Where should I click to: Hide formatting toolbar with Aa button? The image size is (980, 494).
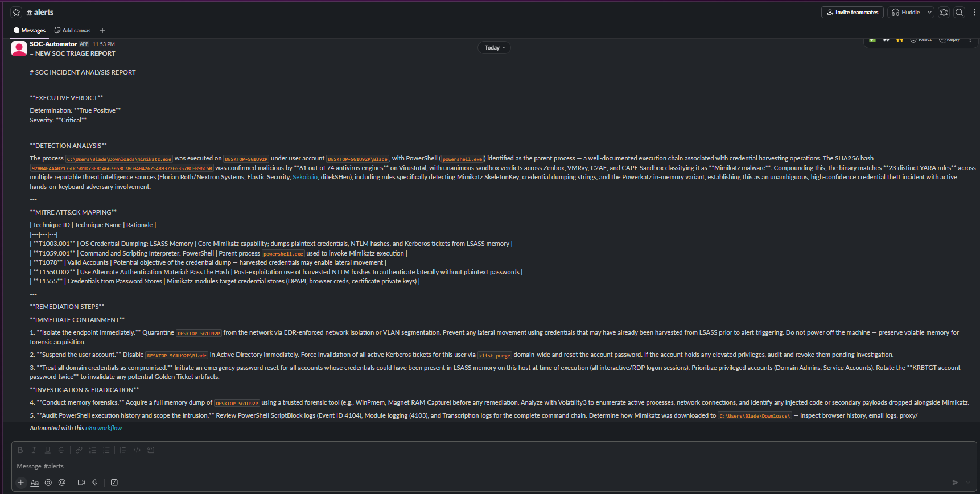point(35,483)
